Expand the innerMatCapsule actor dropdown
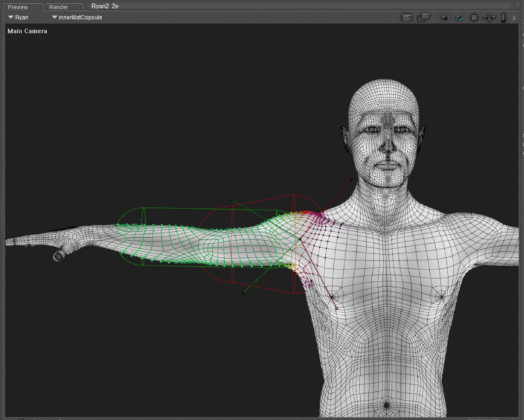This screenshot has width=524, height=420. click(x=77, y=17)
